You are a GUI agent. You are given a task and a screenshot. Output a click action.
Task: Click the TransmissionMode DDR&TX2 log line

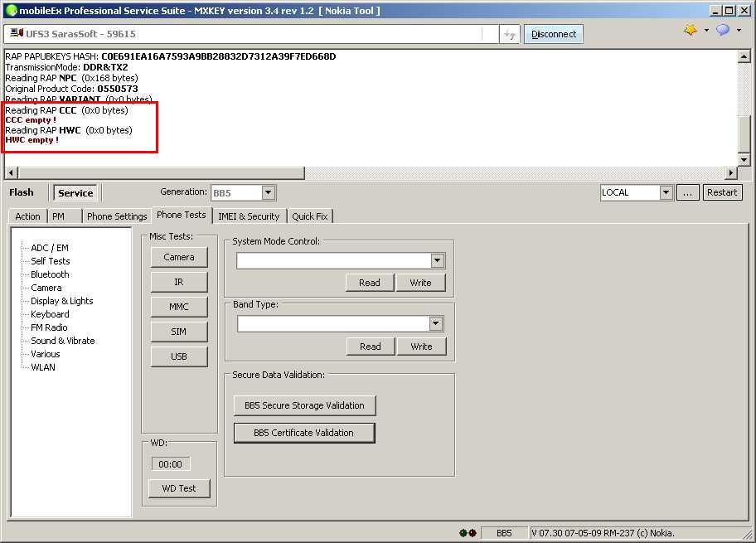[66, 67]
